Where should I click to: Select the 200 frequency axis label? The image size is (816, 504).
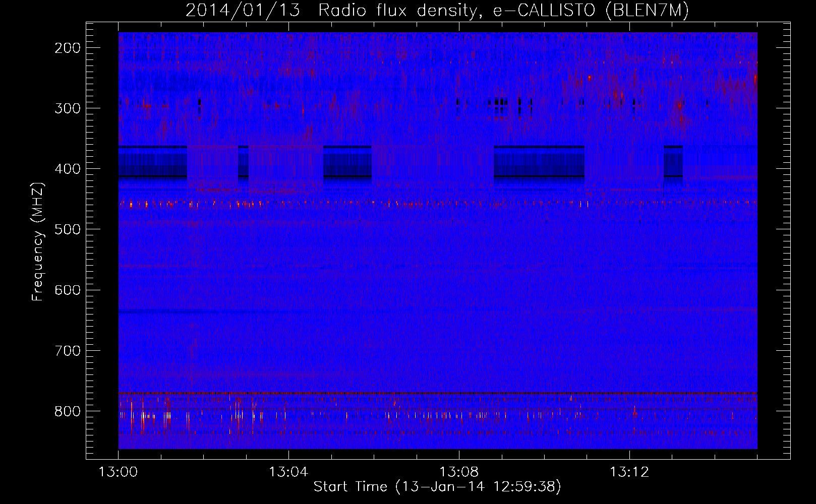68,48
